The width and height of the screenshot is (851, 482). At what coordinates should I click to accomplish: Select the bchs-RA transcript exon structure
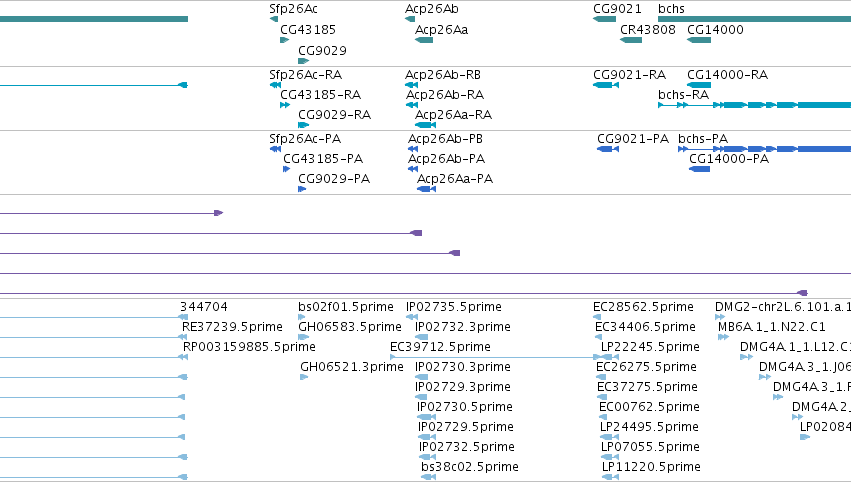coord(754,105)
